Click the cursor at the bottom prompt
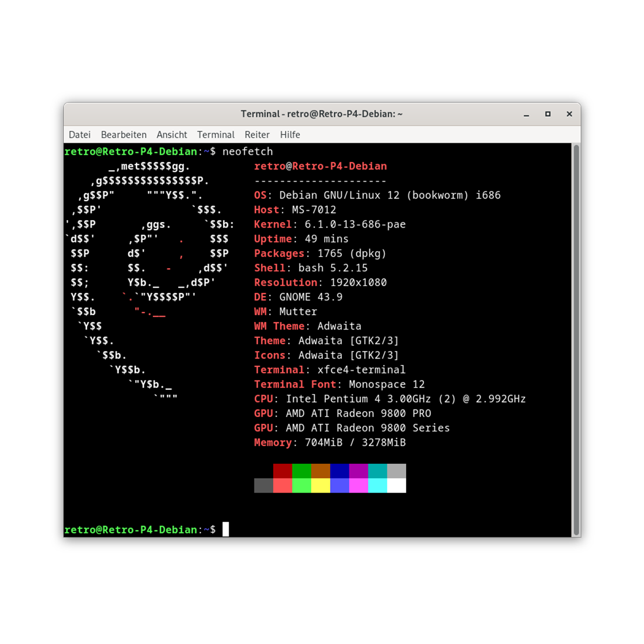This screenshot has height=644, width=644. tap(226, 530)
